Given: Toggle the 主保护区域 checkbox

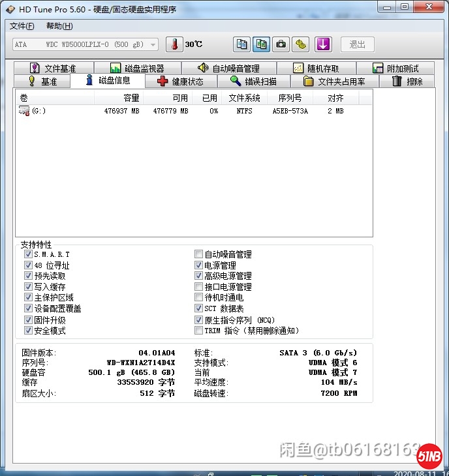Looking at the screenshot, I should [28, 297].
